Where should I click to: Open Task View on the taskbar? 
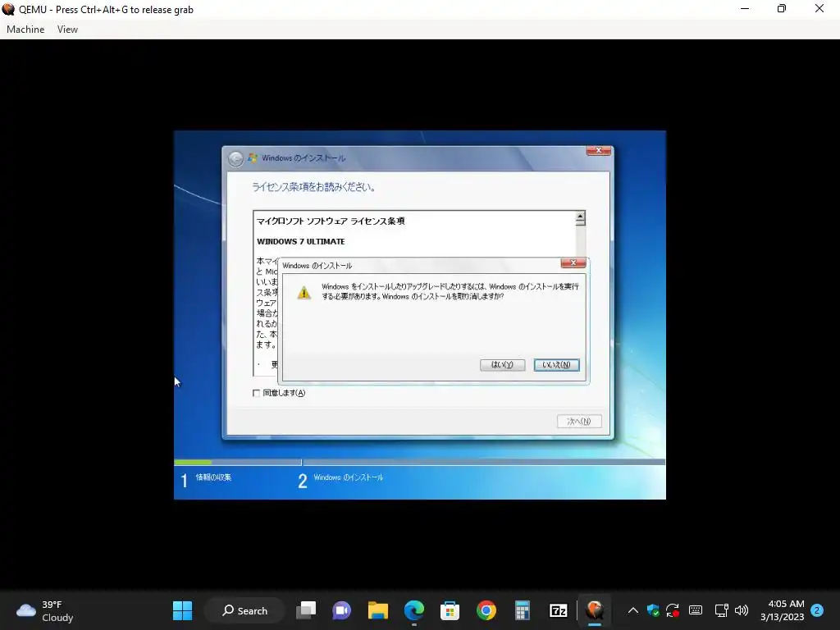tap(306, 610)
